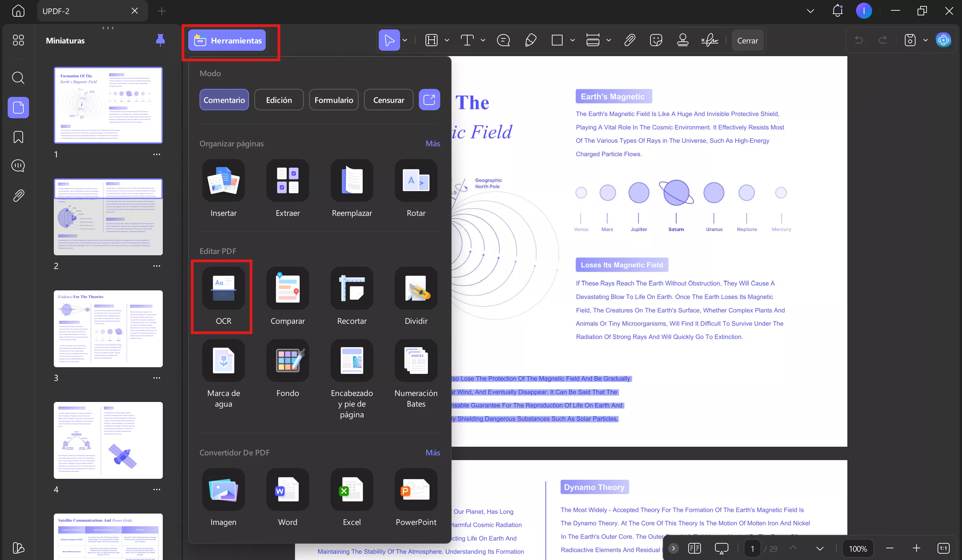Open the attachments sidebar panel

click(18, 195)
